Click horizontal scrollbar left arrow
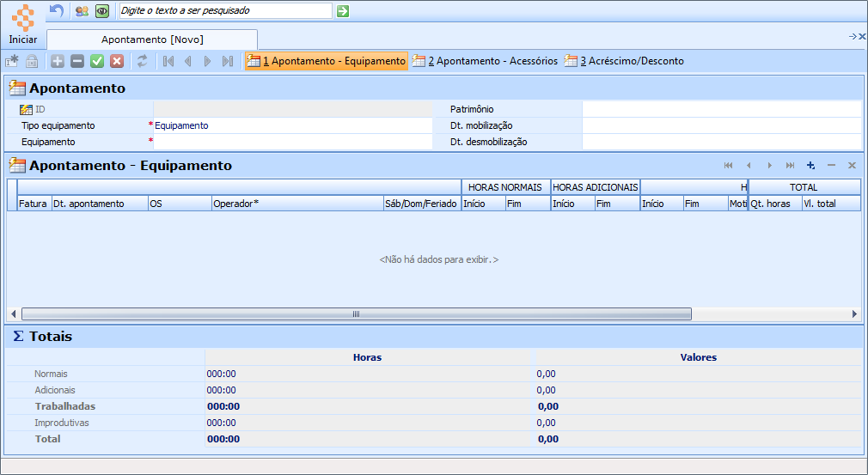This screenshot has width=868, height=475. (13, 314)
